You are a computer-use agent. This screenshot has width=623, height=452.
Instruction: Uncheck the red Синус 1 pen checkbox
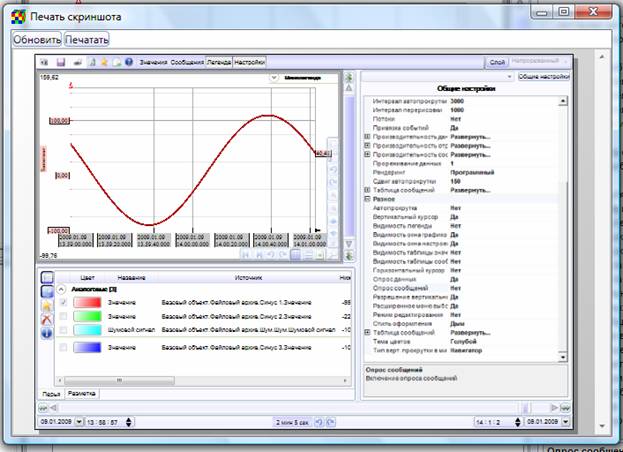[x=63, y=303]
